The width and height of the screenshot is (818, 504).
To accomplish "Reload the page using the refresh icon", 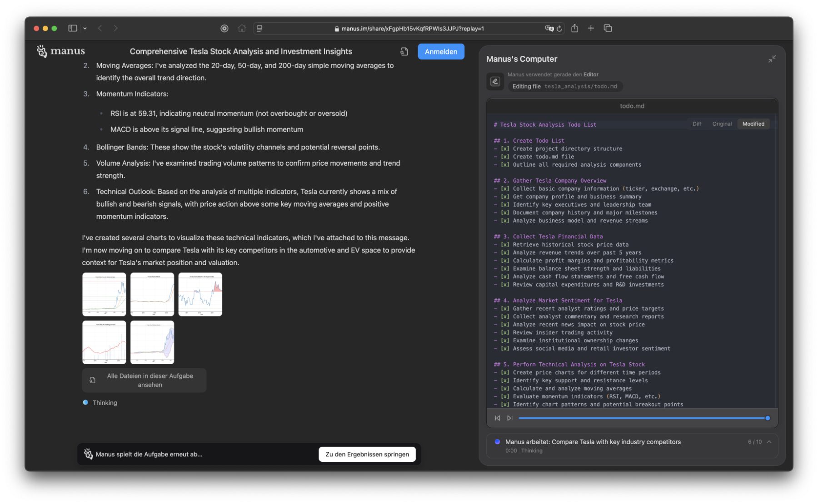I will pos(559,29).
